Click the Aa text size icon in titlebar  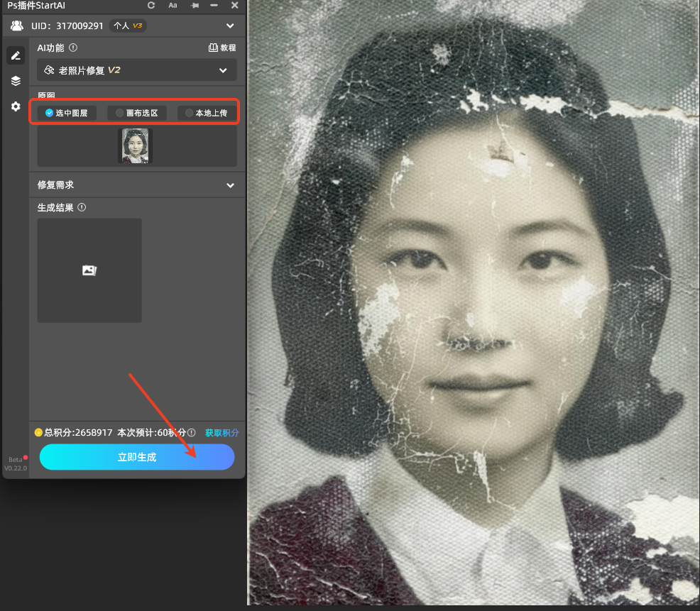173,5
